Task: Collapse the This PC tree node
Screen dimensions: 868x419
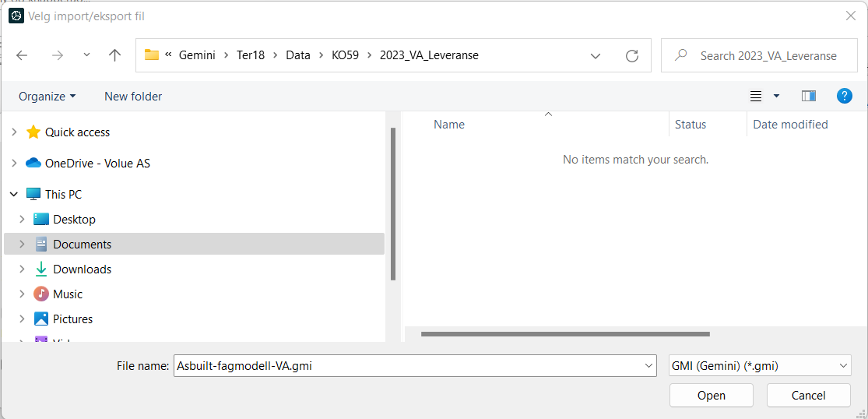Action: pos(14,195)
